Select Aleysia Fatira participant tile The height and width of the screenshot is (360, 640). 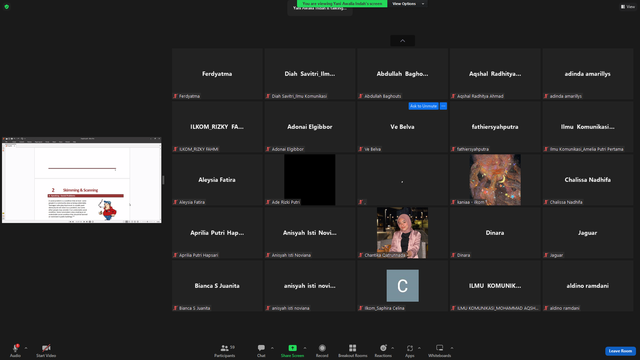(x=217, y=180)
